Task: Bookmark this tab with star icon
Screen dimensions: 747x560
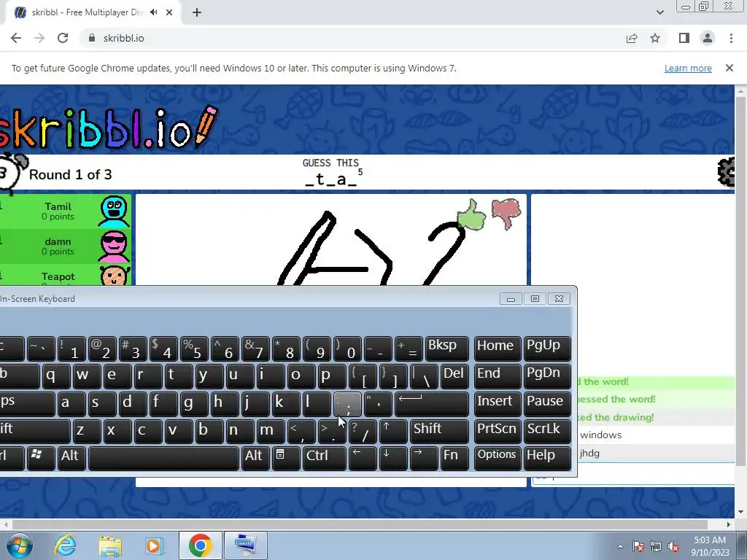Action: (x=655, y=38)
